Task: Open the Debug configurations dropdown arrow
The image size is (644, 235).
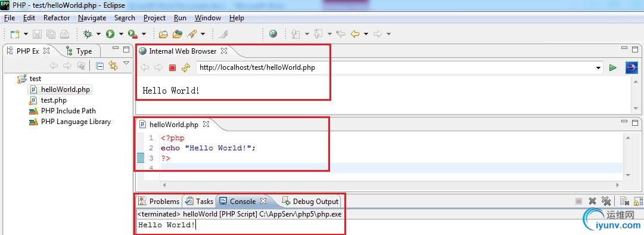Action: pyautogui.click(x=98, y=34)
